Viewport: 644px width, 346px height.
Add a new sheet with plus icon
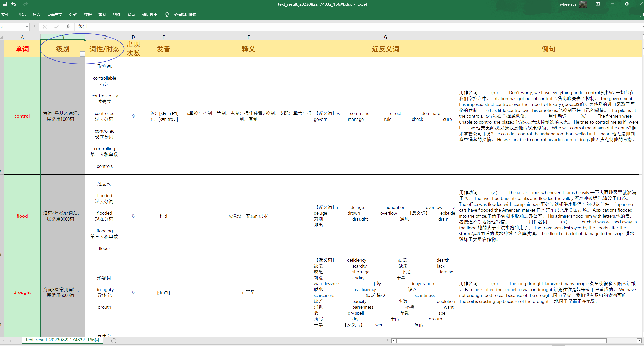[x=114, y=341]
